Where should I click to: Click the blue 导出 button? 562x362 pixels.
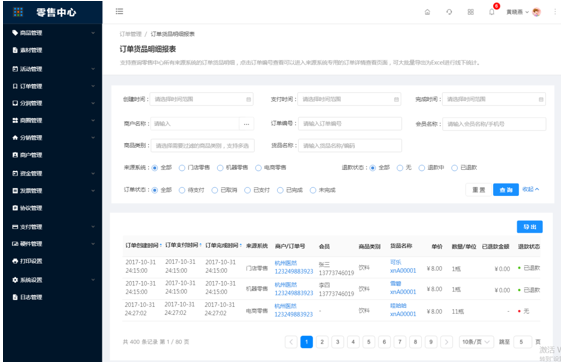(530, 227)
